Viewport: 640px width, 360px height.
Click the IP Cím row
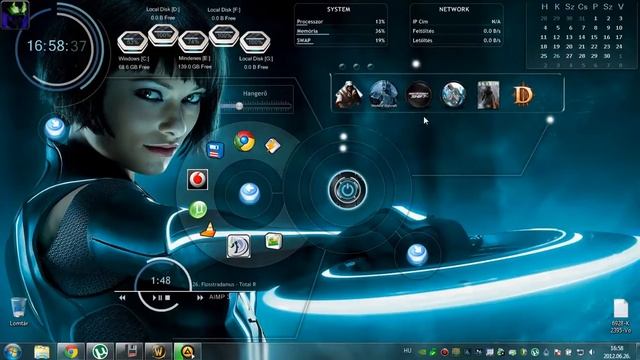point(456,22)
